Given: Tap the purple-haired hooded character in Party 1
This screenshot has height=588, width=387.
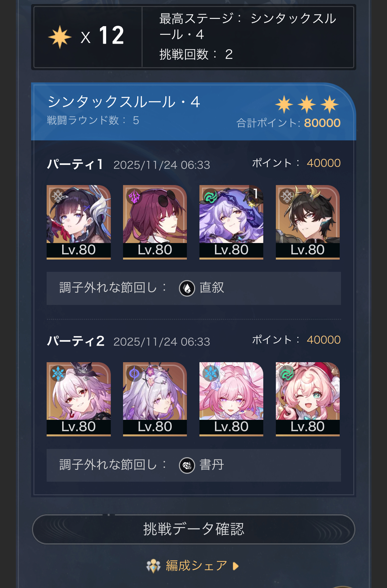Looking at the screenshot, I should (231, 222).
